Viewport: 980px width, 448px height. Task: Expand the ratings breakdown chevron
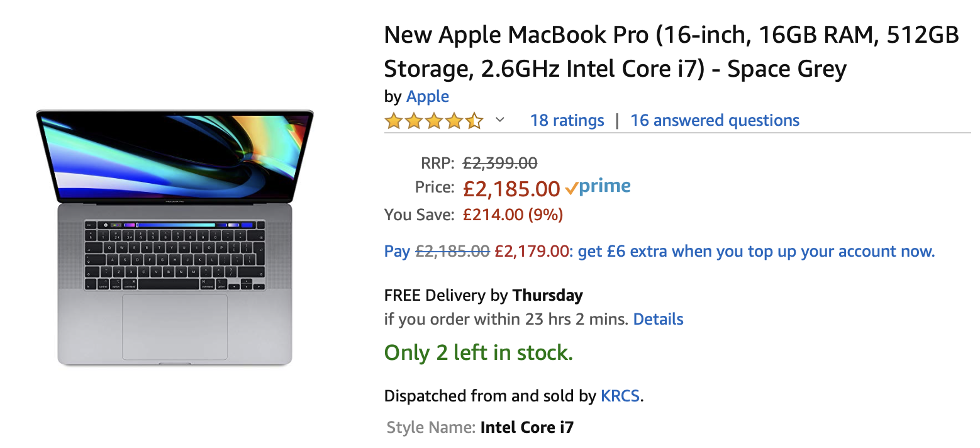tap(500, 120)
